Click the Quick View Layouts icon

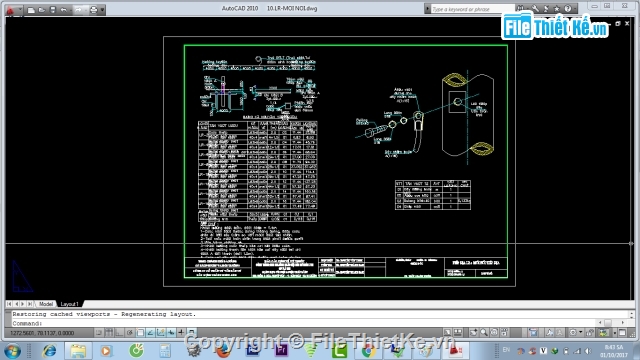pos(458,333)
